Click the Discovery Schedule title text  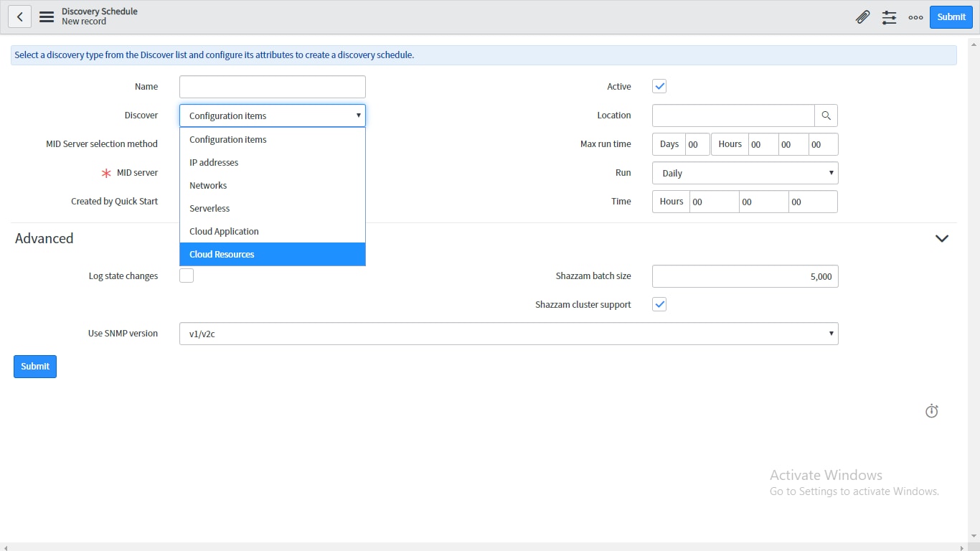[x=100, y=11]
